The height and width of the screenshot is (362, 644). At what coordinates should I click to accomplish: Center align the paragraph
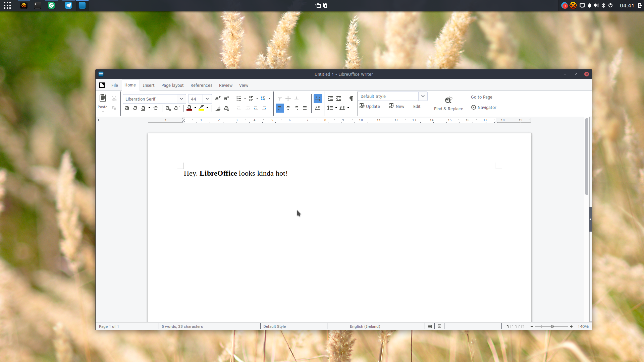(x=288, y=108)
